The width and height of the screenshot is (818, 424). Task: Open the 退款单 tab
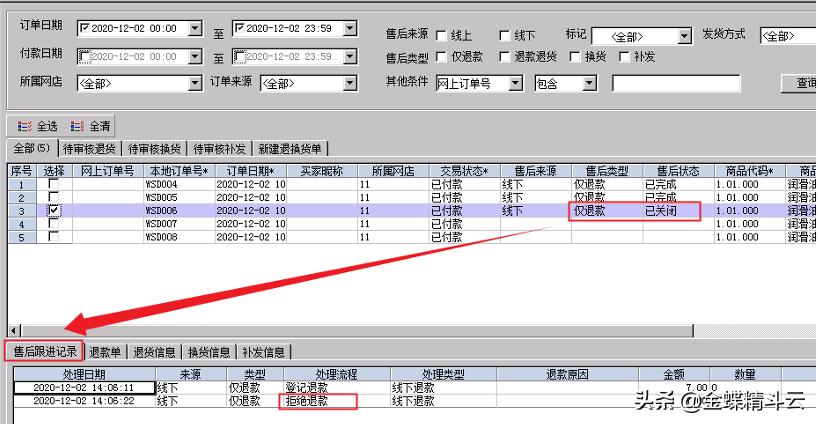(x=105, y=352)
